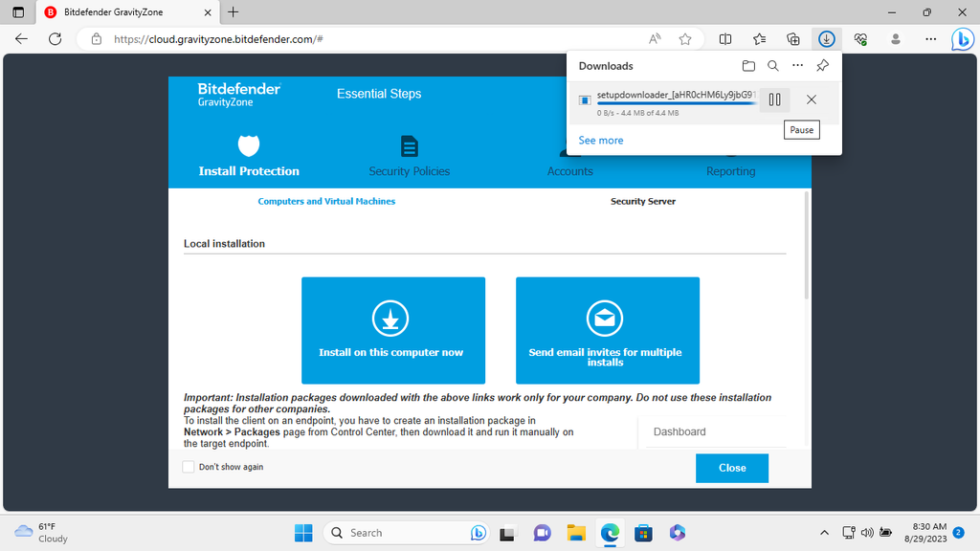Open the Accounts step icon

569,153
